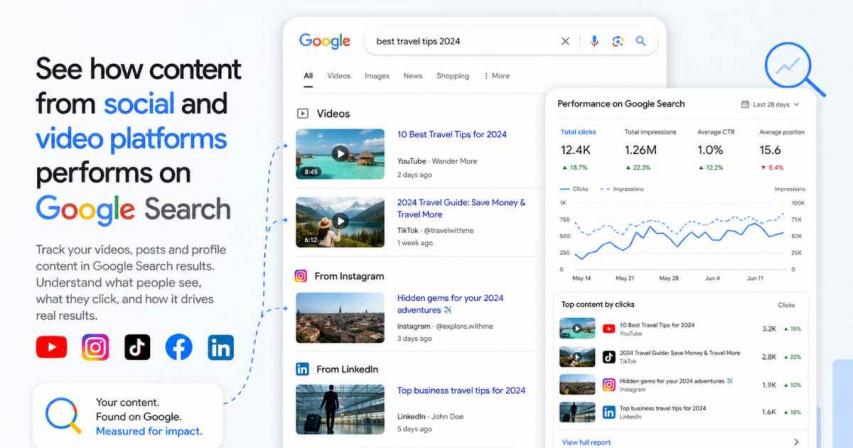Click the LinkedIn icon under the description
Screen dimensions: 853x448
point(221,347)
